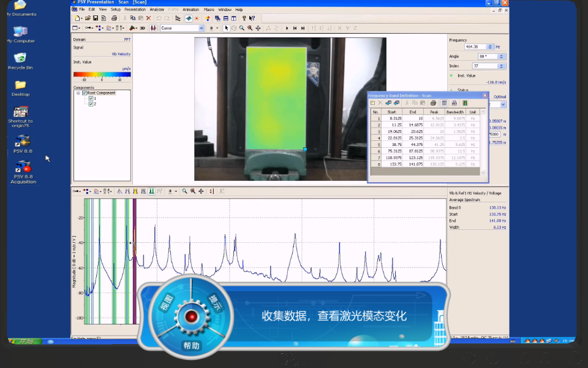Select the zoom magnifier in the upper toolbar
Image resolution: width=588 pixels, height=368 pixels.
[x=242, y=28]
